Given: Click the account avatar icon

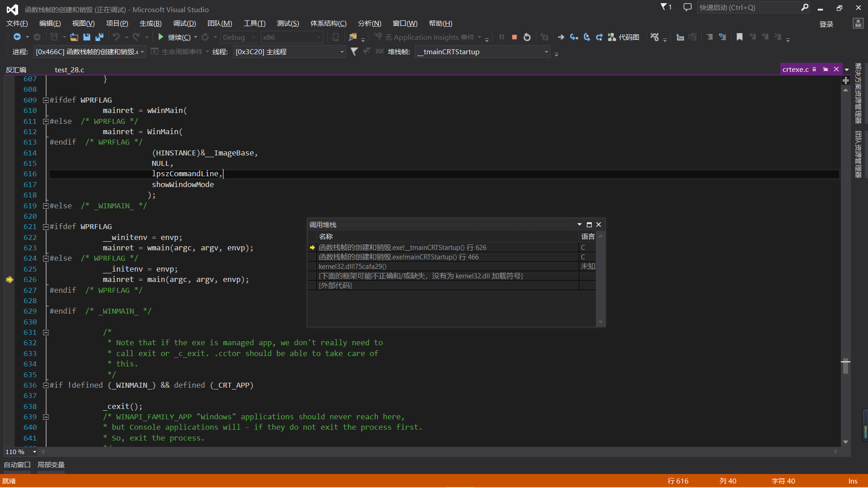Looking at the screenshot, I should coord(858,23).
